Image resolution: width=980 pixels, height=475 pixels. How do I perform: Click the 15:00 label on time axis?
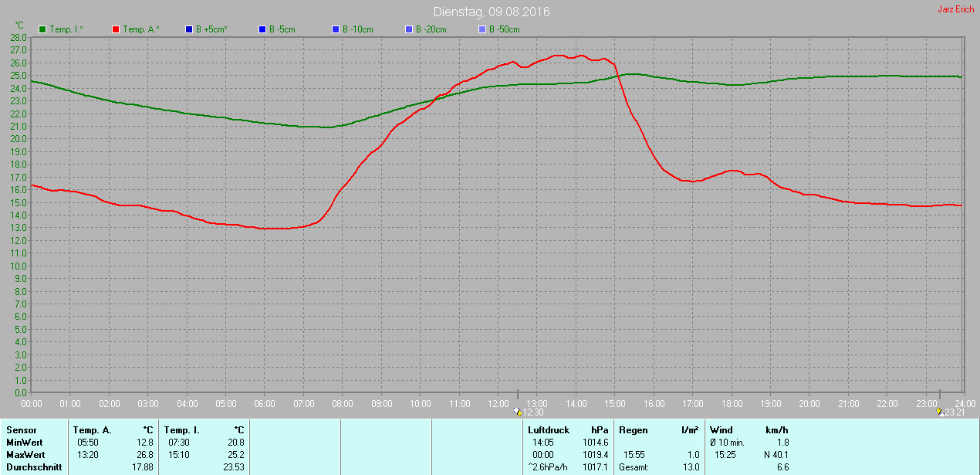click(614, 404)
